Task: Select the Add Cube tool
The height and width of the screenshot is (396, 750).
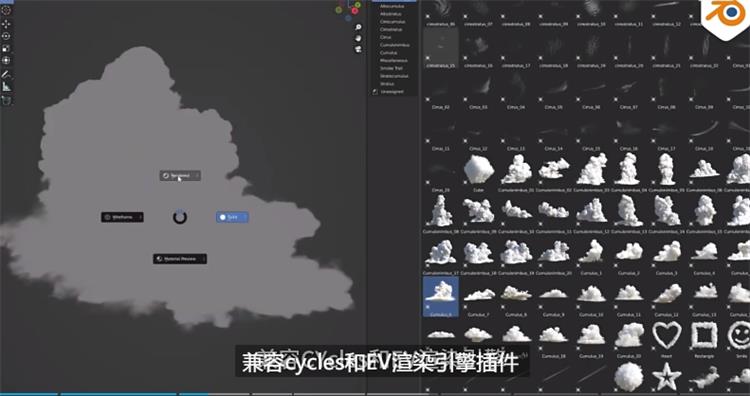Action: coord(6,100)
